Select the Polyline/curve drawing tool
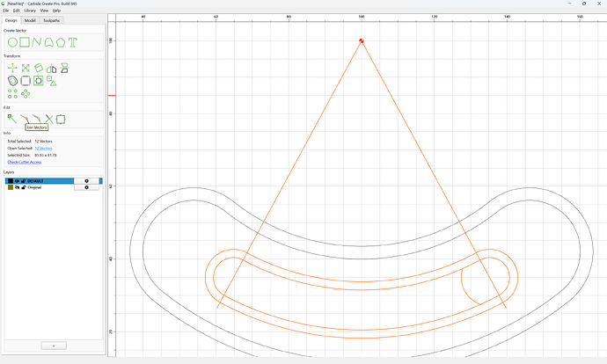The width and height of the screenshot is (607, 364). coord(37,42)
